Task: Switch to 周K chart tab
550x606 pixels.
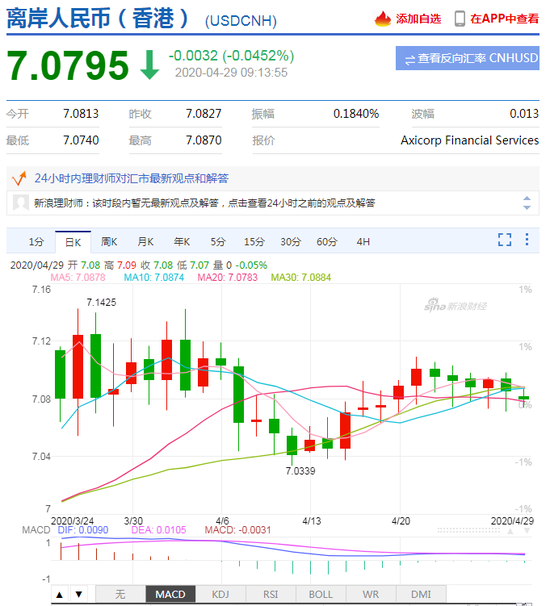Action: 109,242
